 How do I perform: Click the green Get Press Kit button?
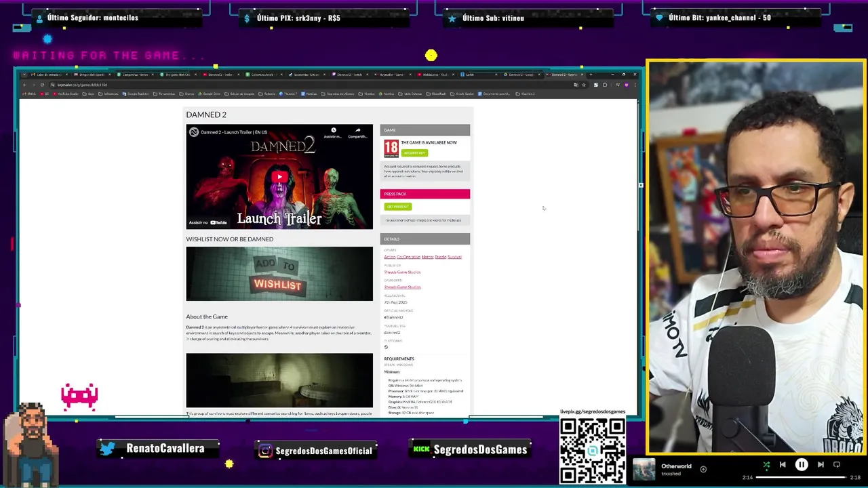(397, 207)
